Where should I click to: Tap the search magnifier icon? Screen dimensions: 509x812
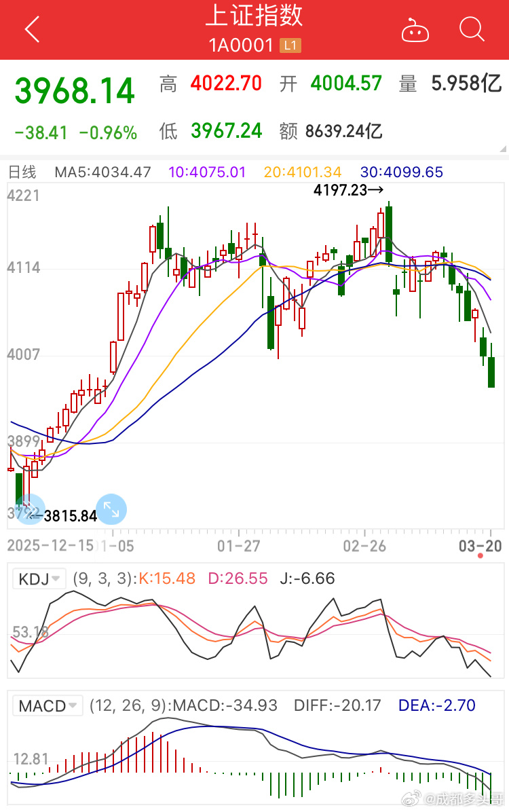472,29
